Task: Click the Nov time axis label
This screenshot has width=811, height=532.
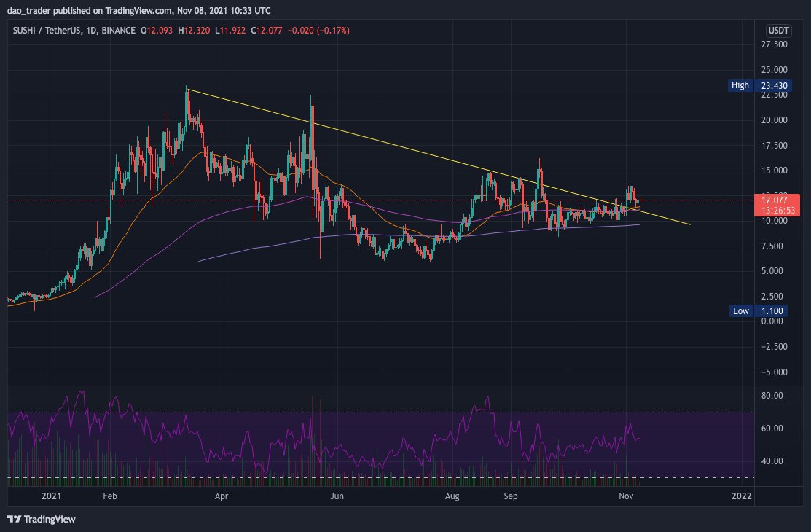Action: click(x=626, y=496)
